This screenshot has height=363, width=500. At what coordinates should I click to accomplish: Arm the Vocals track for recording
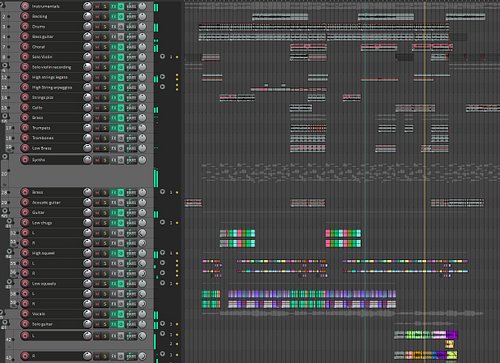[x=25, y=314]
